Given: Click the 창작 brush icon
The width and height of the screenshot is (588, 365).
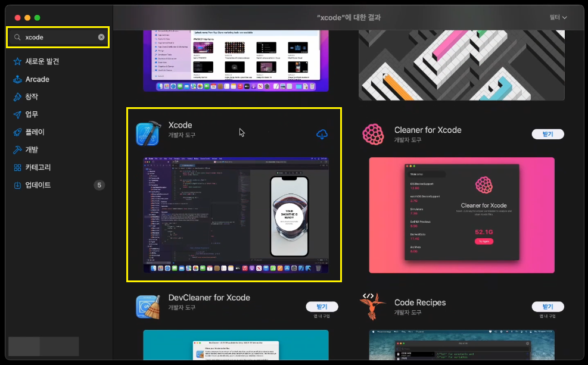Looking at the screenshot, I should tap(17, 96).
